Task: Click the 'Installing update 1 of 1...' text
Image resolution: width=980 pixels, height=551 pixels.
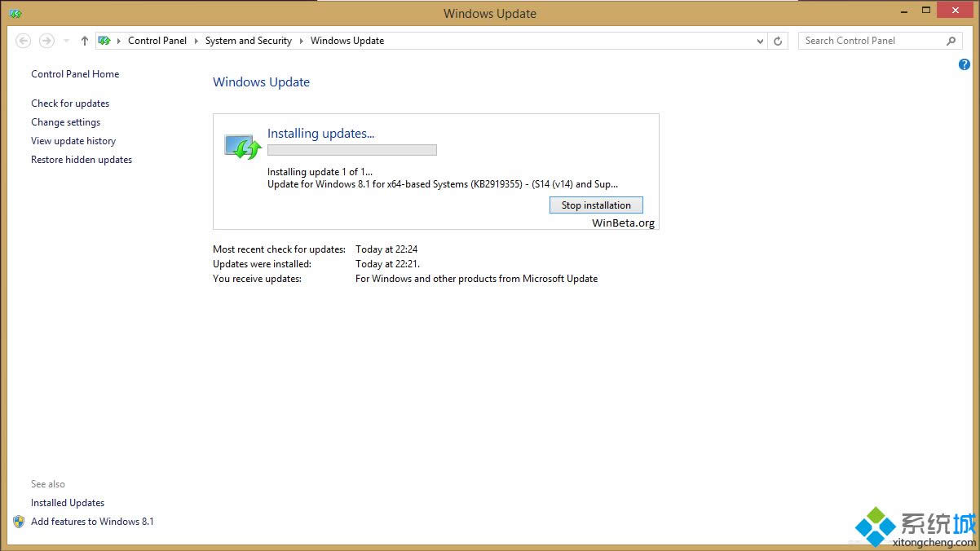Action: point(320,172)
